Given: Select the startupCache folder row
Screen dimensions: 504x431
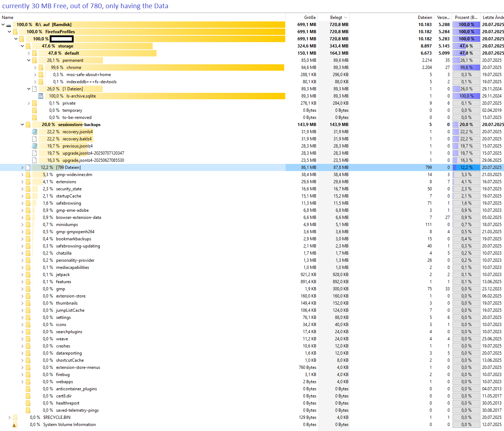Looking at the screenshot, I should point(252,196).
